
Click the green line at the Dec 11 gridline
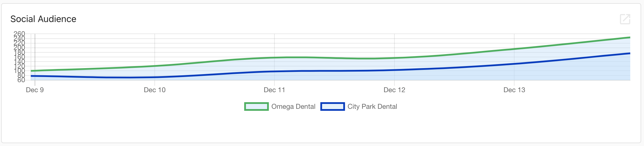[x=274, y=58]
